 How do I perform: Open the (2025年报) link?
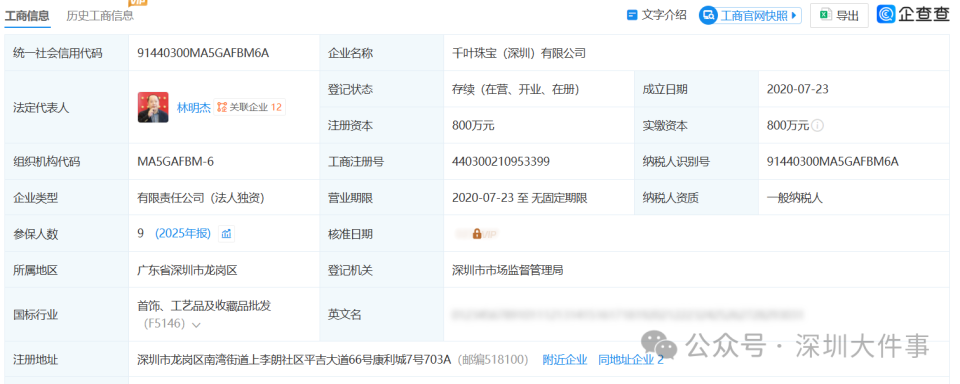(x=182, y=233)
